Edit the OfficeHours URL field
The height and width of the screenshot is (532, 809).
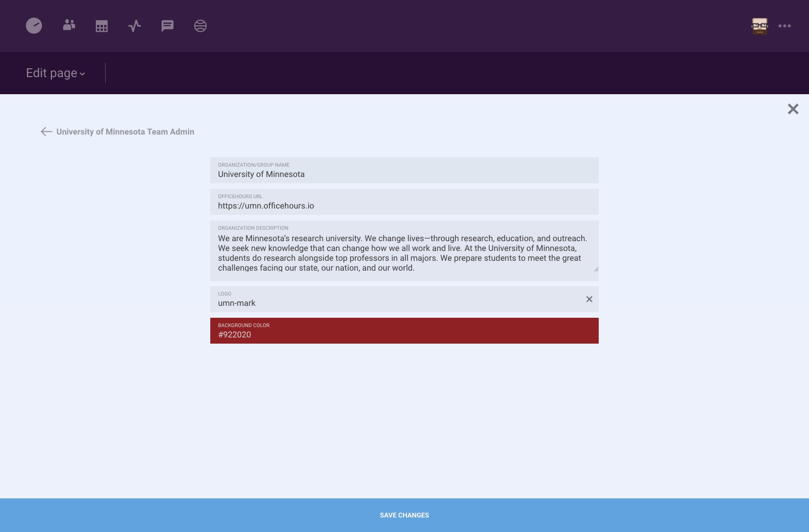(404, 202)
